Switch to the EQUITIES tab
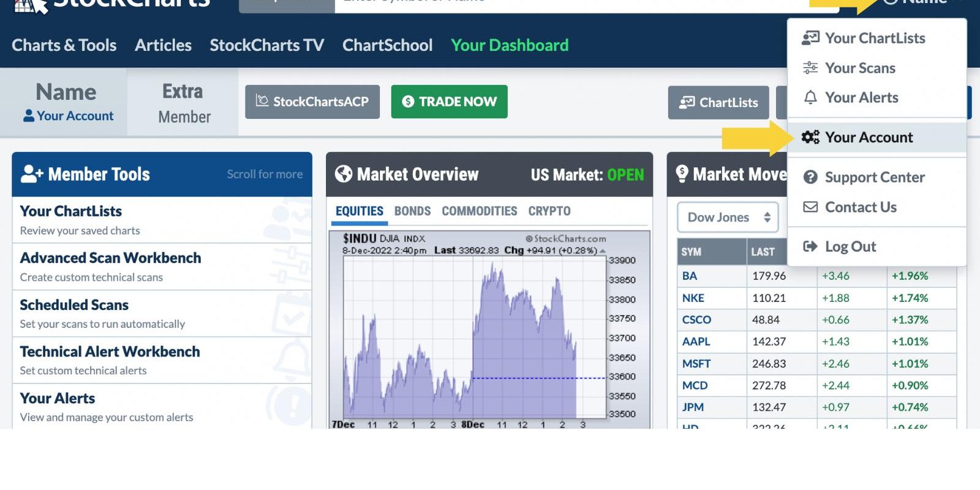The height and width of the screenshot is (490, 980). coord(360,211)
